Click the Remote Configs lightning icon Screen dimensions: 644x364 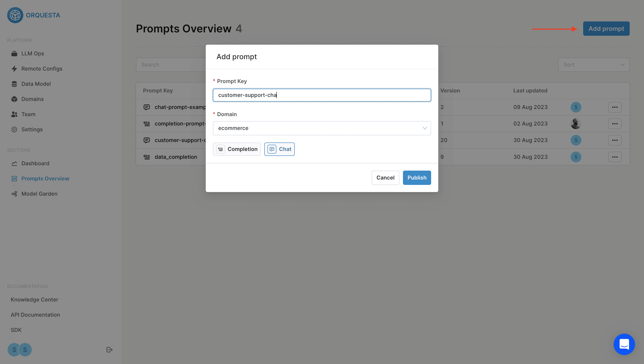(x=14, y=69)
